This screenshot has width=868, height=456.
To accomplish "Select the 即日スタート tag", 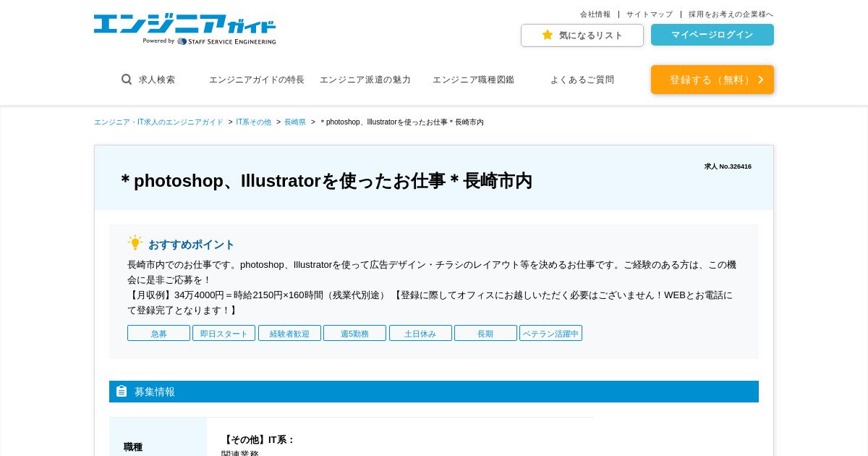I will click(x=224, y=334).
